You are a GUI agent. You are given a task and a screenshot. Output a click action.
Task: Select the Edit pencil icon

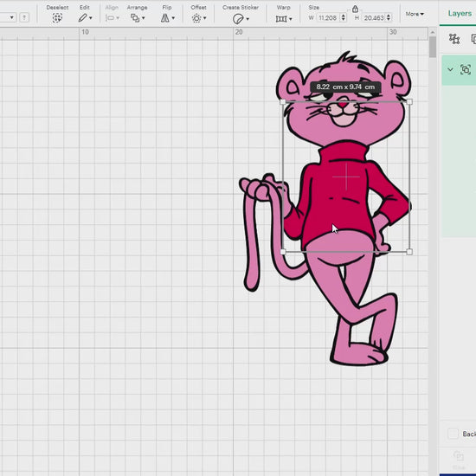coord(82,18)
